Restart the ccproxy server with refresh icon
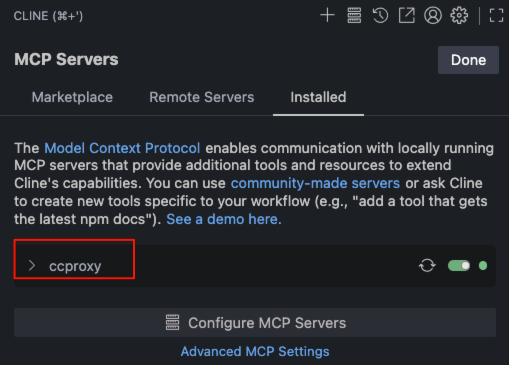 click(427, 266)
